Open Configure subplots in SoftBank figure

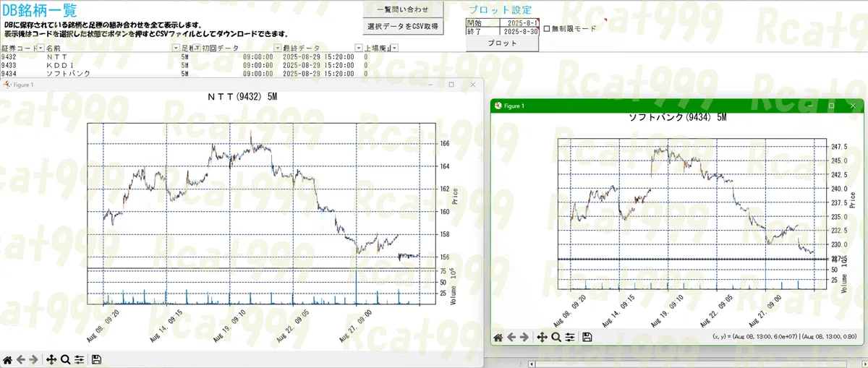[x=570, y=337]
